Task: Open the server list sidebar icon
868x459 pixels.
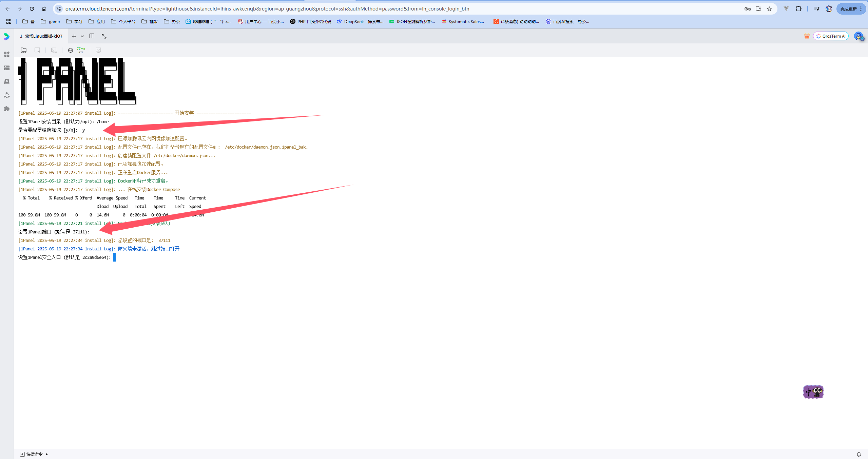Action: (7, 68)
